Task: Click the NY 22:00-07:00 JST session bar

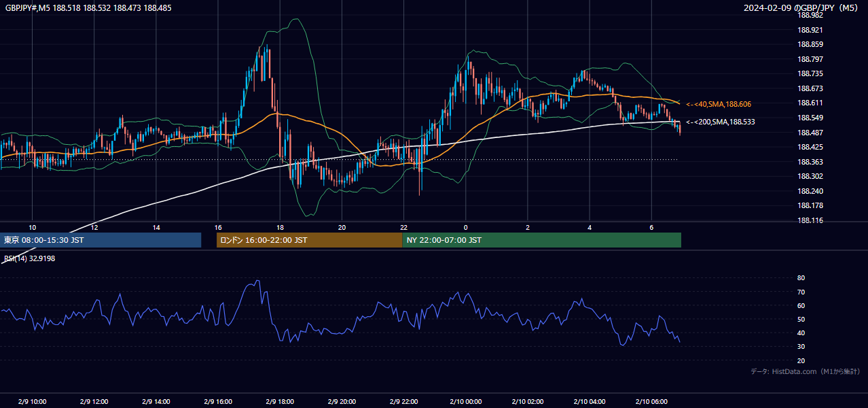Action: tap(541, 240)
